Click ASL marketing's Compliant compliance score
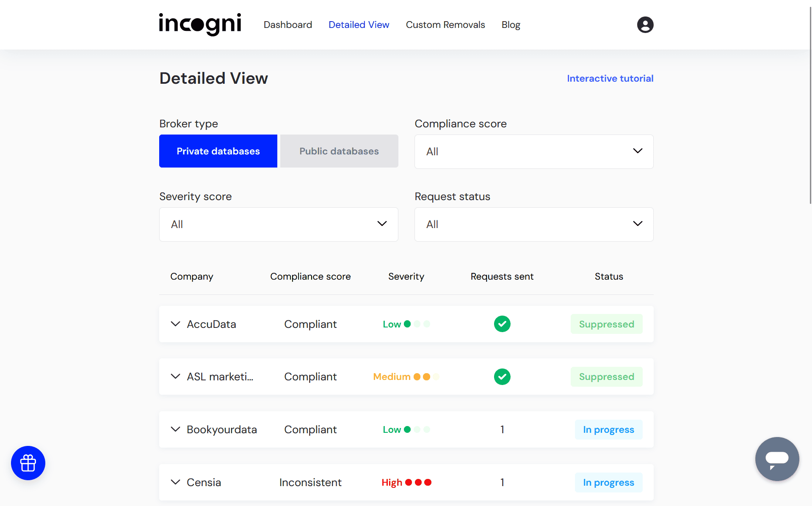The height and width of the screenshot is (506, 812). coord(310,377)
